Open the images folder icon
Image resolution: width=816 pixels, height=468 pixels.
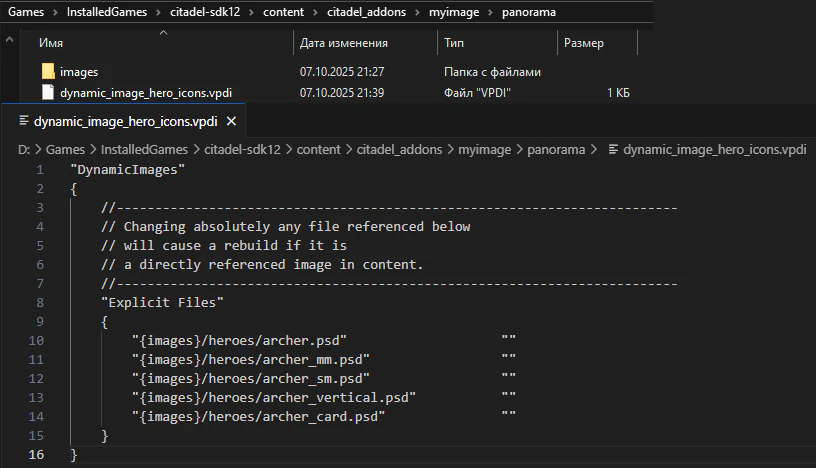(47, 72)
